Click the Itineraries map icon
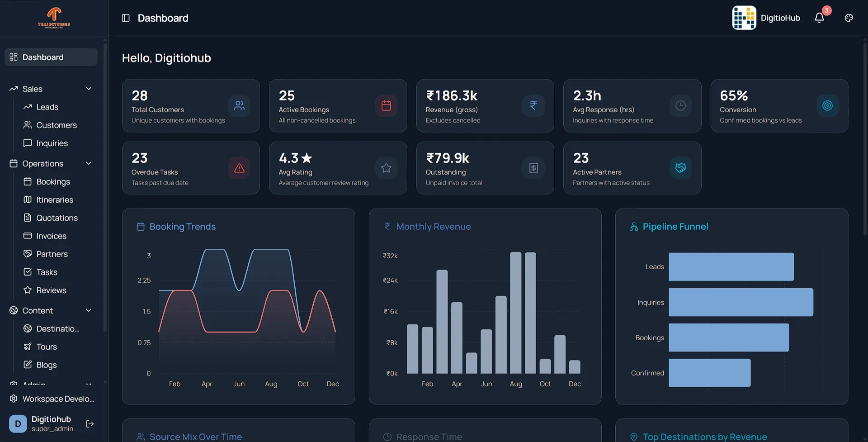 tap(28, 200)
